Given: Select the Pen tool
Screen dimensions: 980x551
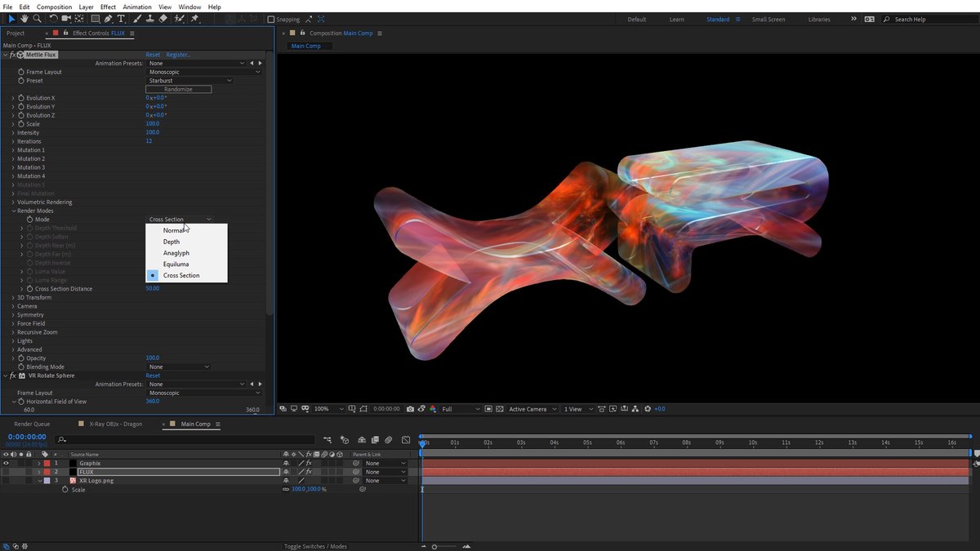Looking at the screenshot, I should point(109,19).
